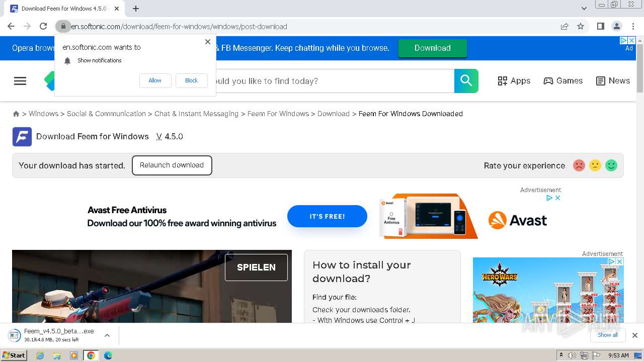This screenshot has width=644, height=362.
Task: Open Windows Media Player from the taskbar
Action: pos(74,355)
